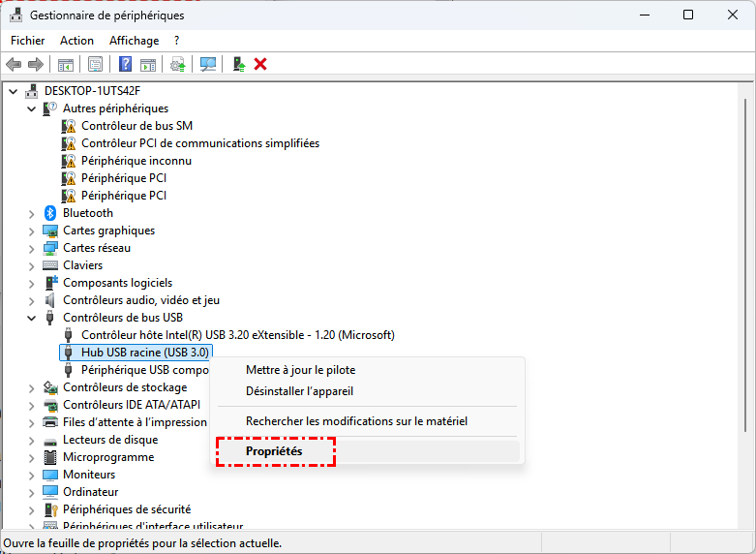Click Désinstaller l'appareil in context menu

[299, 391]
